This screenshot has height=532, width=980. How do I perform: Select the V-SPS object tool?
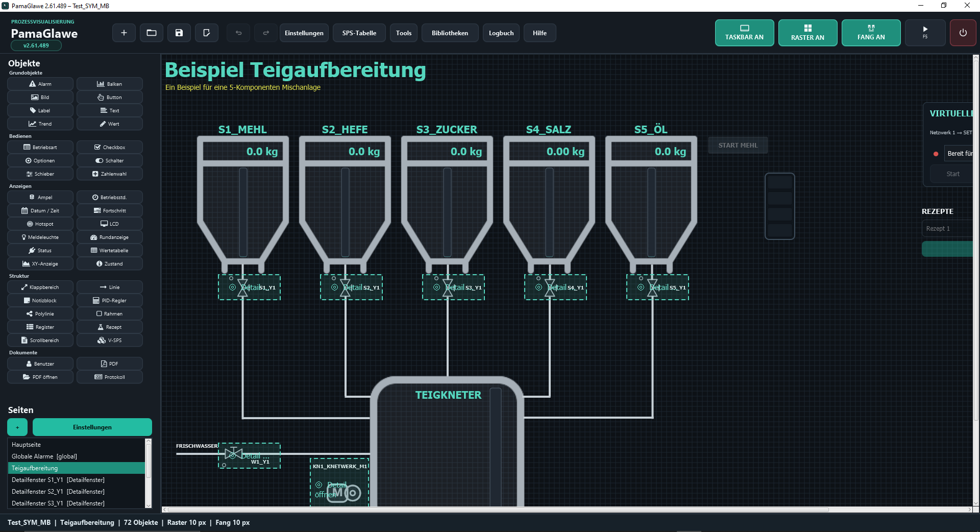coord(110,340)
